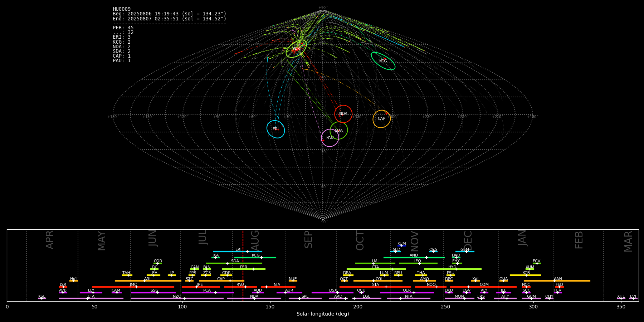644x322 pixels.
Task: Select the SSG shower bar in timeline
Action: [153, 293]
